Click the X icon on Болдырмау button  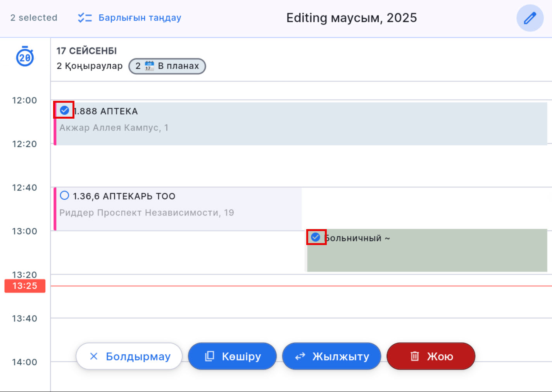point(94,356)
